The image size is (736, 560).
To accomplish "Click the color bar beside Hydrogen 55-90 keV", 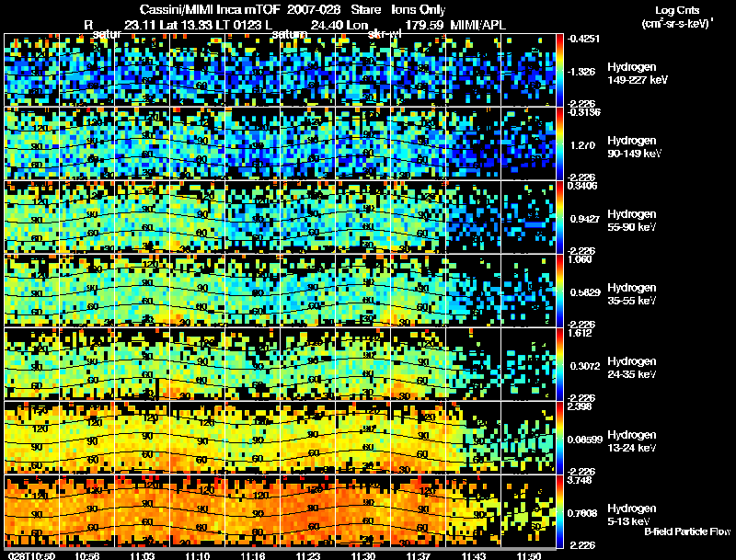I will pos(559,217).
